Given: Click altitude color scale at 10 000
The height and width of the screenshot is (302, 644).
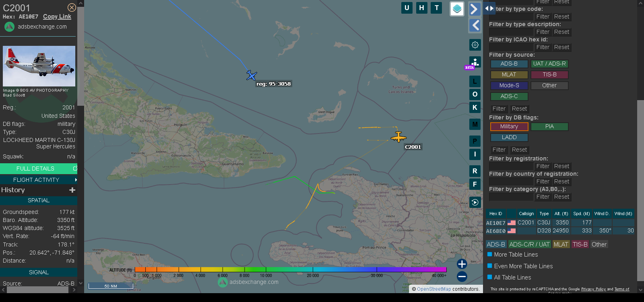Looking at the screenshot, I should [x=265, y=269].
